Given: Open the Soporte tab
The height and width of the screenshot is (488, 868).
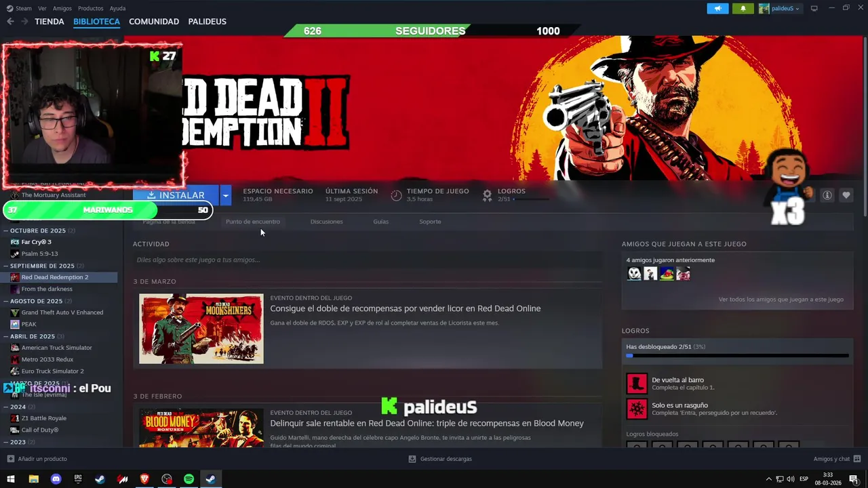Looking at the screenshot, I should [430, 222].
